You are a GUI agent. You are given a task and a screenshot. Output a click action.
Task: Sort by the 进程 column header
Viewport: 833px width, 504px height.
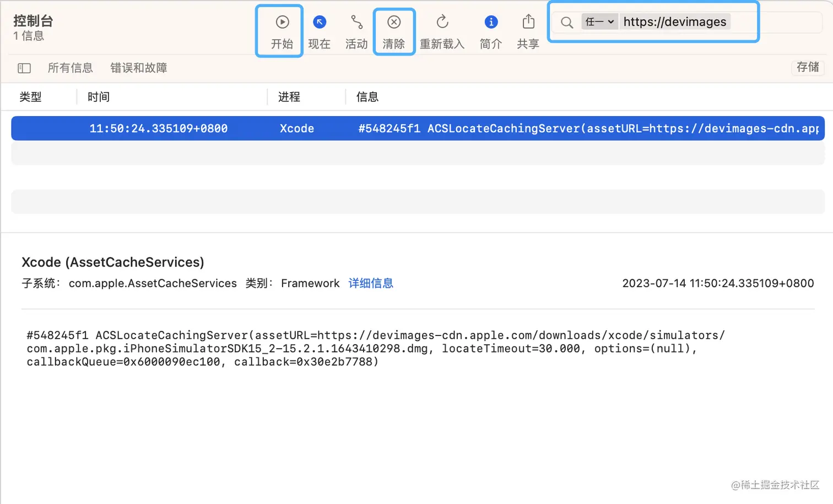(289, 97)
